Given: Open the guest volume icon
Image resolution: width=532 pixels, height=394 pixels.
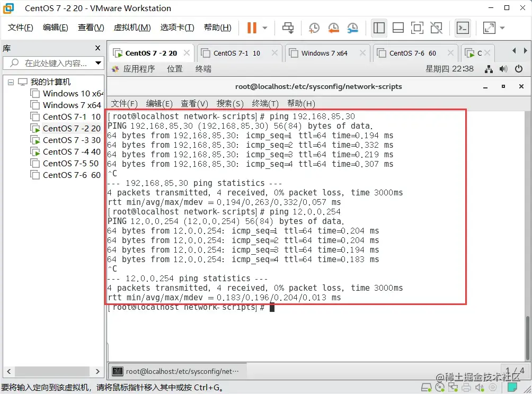Looking at the screenshot, I should click(x=503, y=69).
